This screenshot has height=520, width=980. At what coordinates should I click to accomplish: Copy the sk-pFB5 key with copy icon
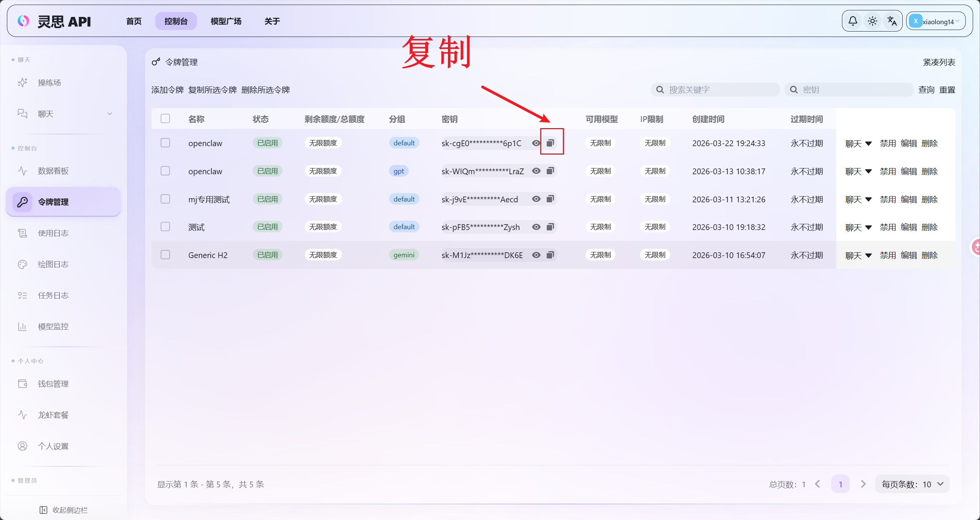tap(550, 227)
